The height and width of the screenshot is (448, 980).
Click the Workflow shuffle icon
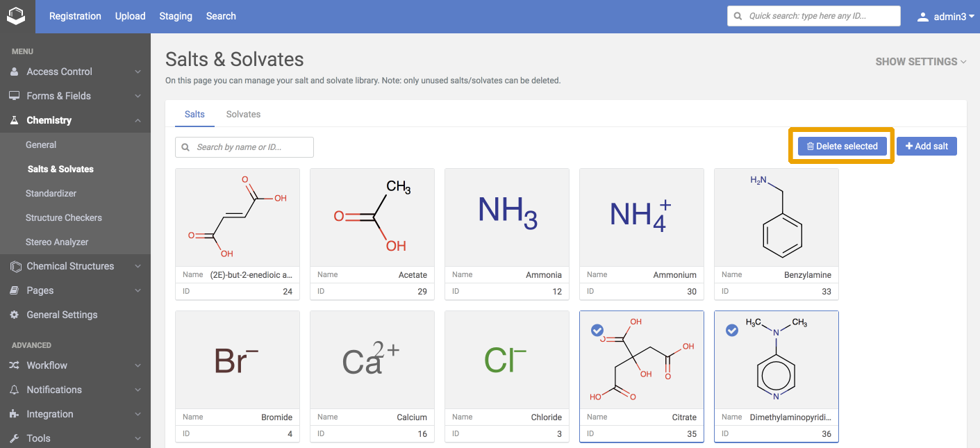coord(15,365)
